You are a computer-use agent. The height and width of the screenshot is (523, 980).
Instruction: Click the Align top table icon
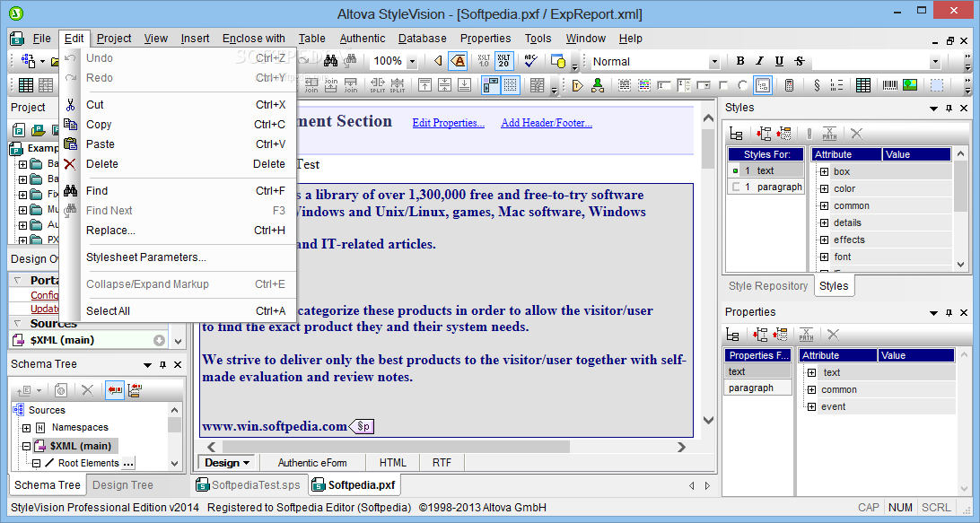(425, 85)
